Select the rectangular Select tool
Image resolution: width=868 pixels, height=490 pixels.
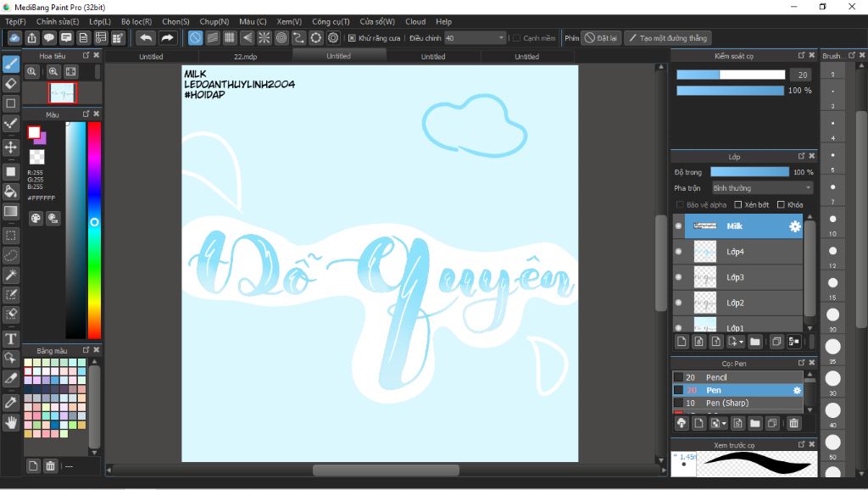point(10,236)
